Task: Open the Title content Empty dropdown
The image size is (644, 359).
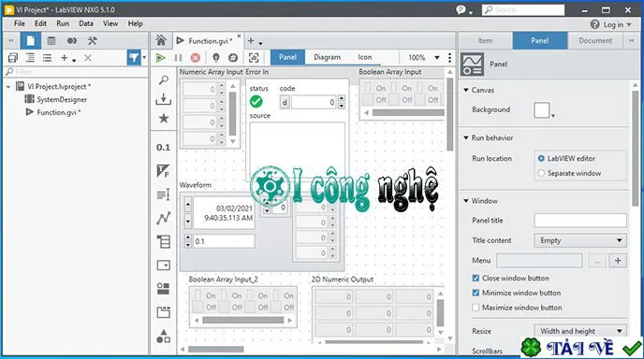Action: tap(580, 240)
